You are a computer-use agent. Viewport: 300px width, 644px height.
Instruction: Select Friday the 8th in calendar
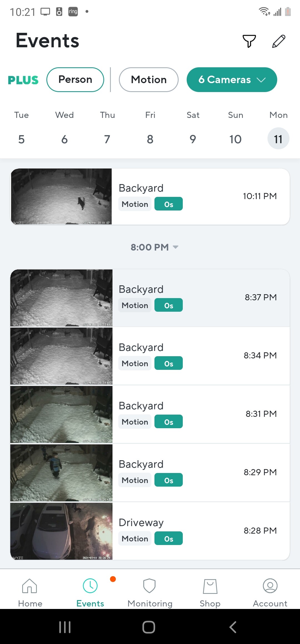(x=150, y=139)
